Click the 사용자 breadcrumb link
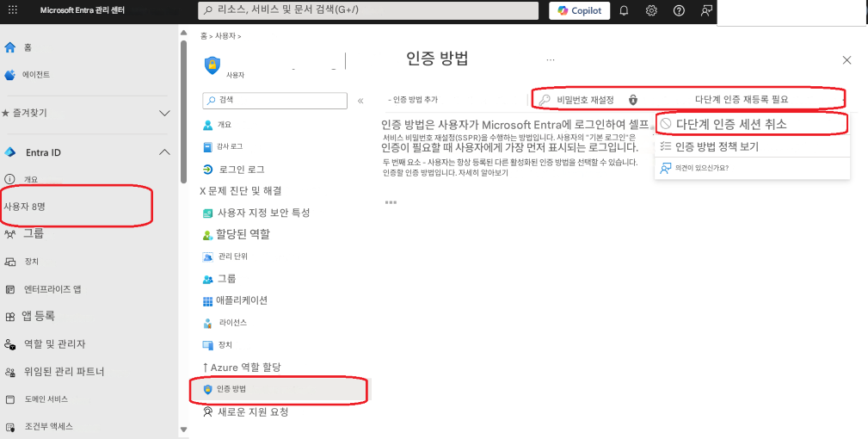 pyautogui.click(x=225, y=36)
